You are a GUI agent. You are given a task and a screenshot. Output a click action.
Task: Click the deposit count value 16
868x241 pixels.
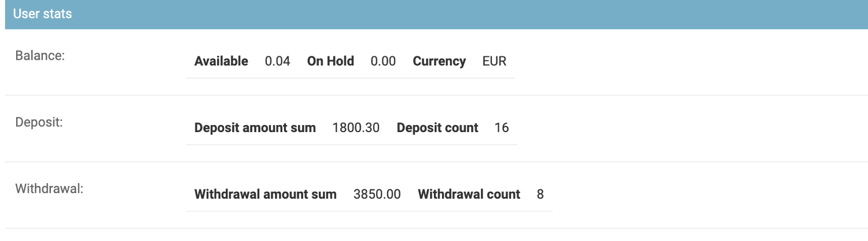[x=502, y=128]
